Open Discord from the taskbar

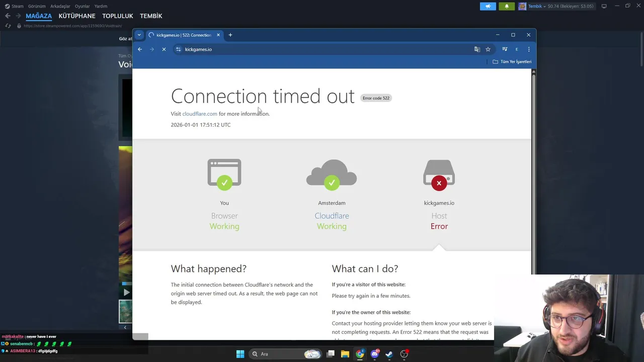(x=375, y=354)
